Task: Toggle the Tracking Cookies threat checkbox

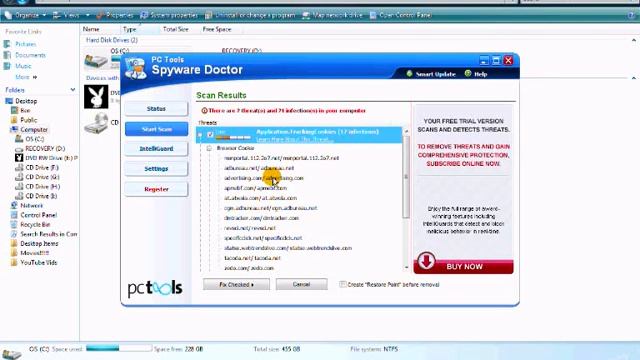Action: click(210, 134)
